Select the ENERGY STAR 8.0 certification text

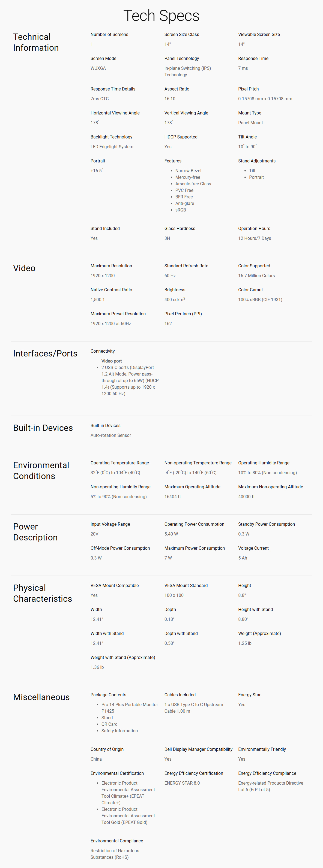coord(182,783)
